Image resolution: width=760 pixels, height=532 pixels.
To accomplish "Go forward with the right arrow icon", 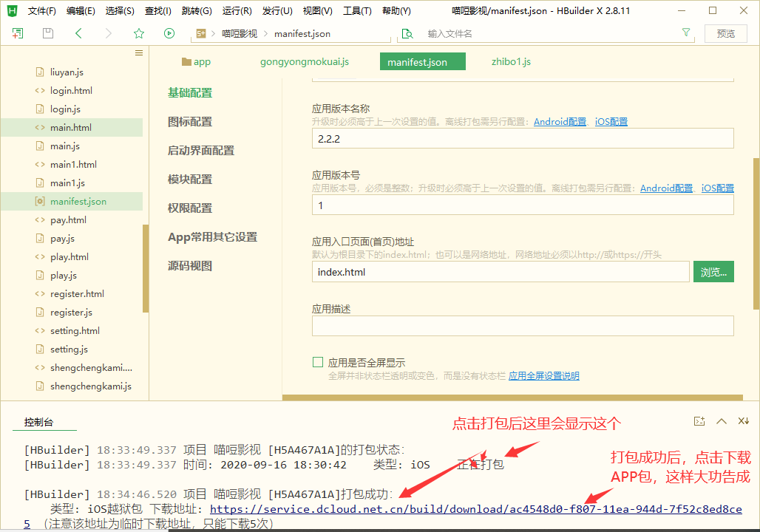I will [108, 33].
